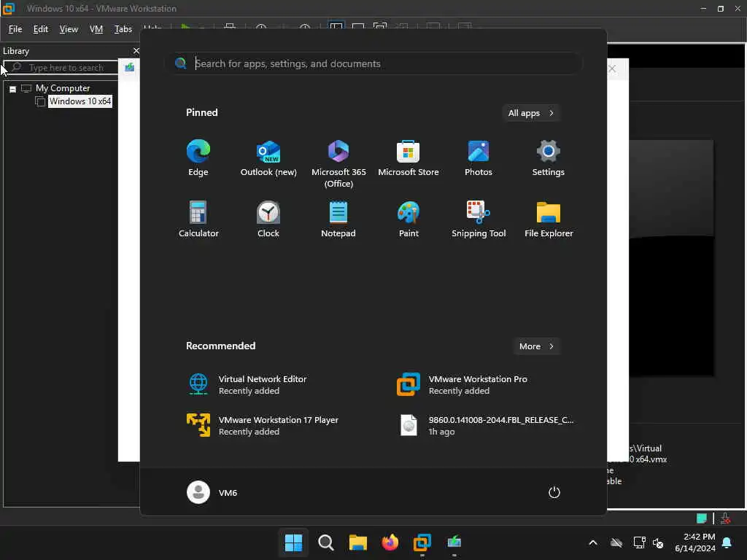Click the Start button on taskbar
The image size is (747, 560).
point(293,542)
